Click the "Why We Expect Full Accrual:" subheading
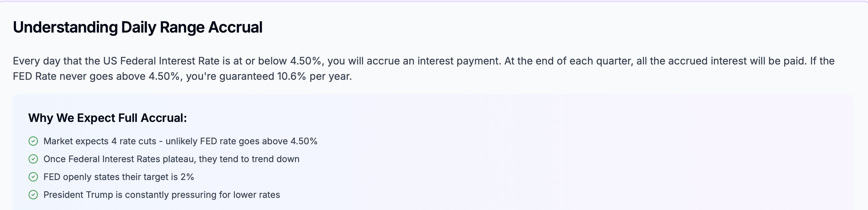 pyautogui.click(x=107, y=118)
